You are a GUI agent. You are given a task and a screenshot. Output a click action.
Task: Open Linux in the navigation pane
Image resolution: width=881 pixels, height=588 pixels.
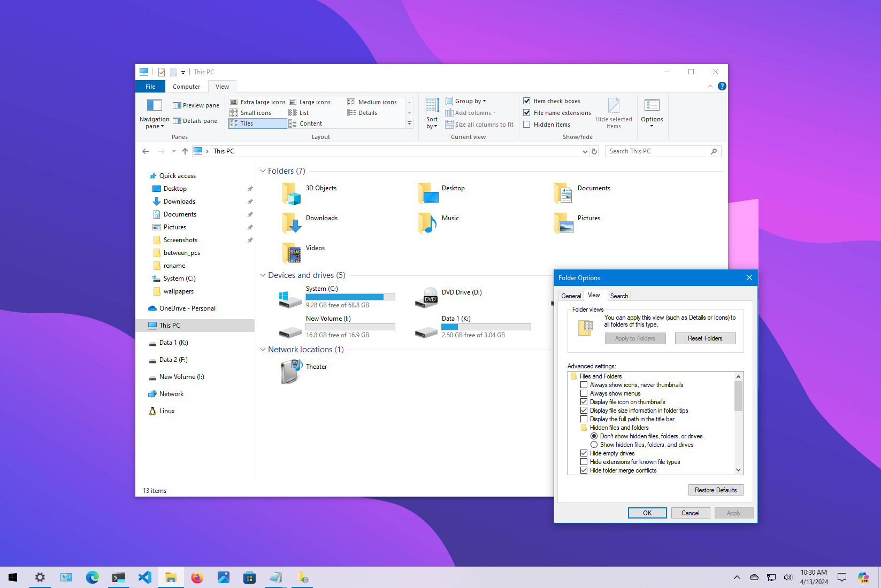point(162,411)
